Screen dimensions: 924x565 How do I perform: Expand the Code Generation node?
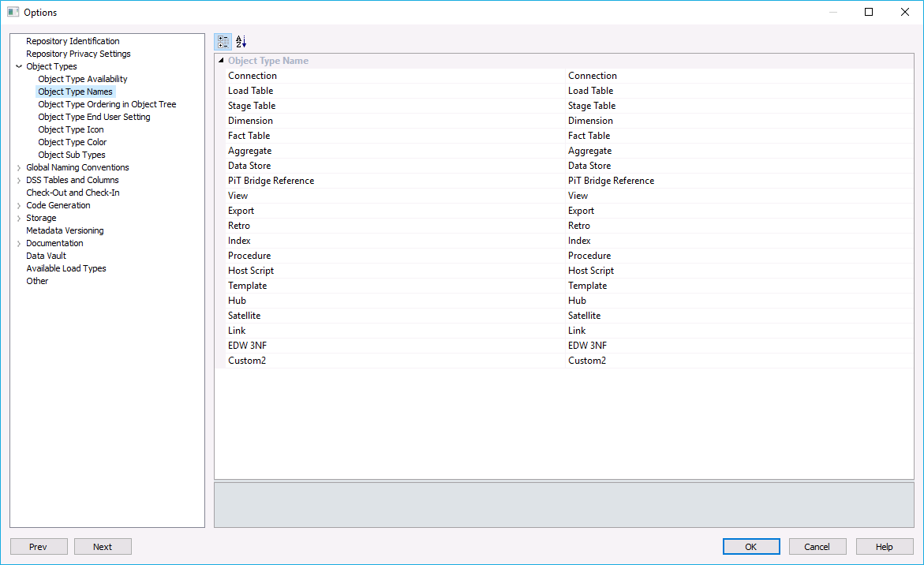[x=19, y=206]
